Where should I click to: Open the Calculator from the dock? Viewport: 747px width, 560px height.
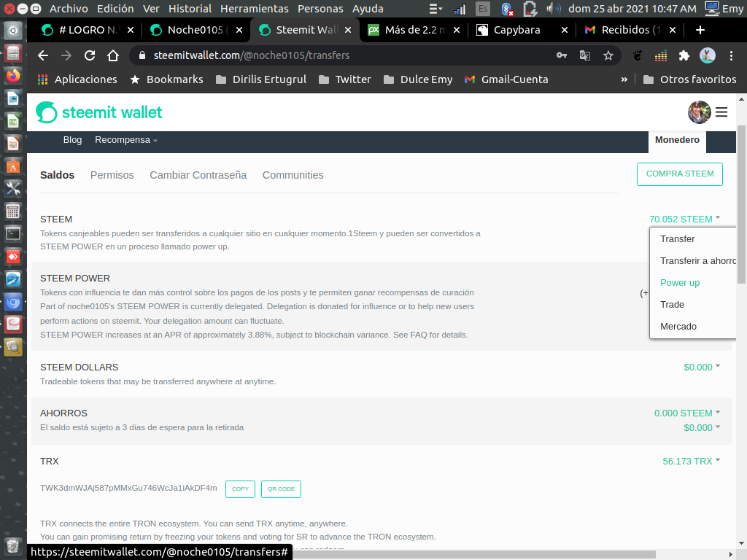(x=13, y=211)
